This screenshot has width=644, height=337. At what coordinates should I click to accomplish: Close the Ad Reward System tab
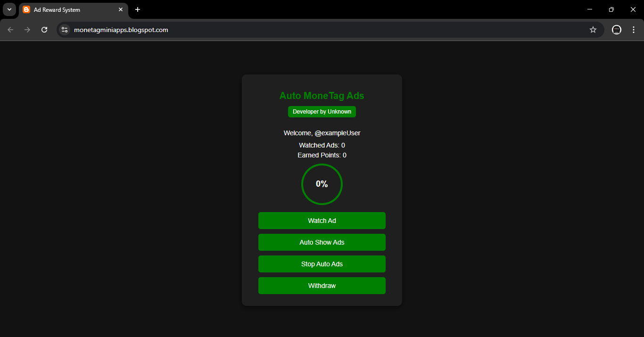[x=121, y=9]
